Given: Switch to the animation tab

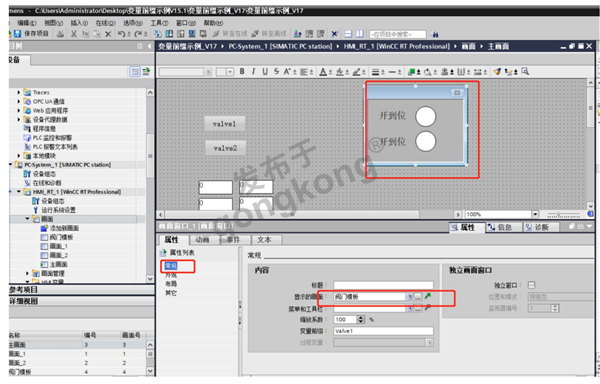Looking at the screenshot, I should pyautogui.click(x=202, y=240).
